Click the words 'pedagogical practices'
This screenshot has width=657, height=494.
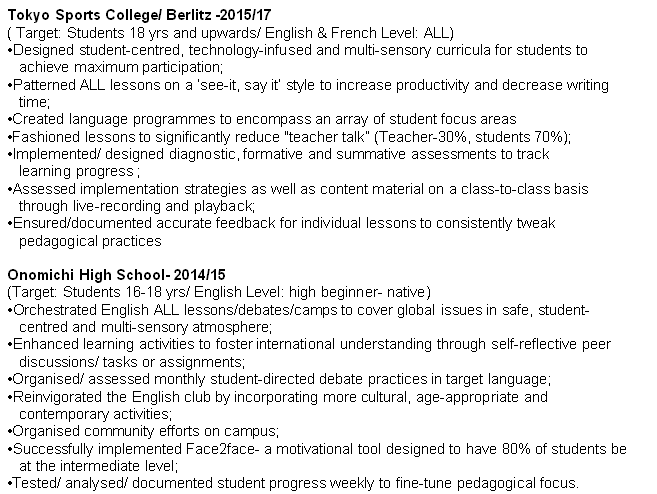tap(89, 240)
